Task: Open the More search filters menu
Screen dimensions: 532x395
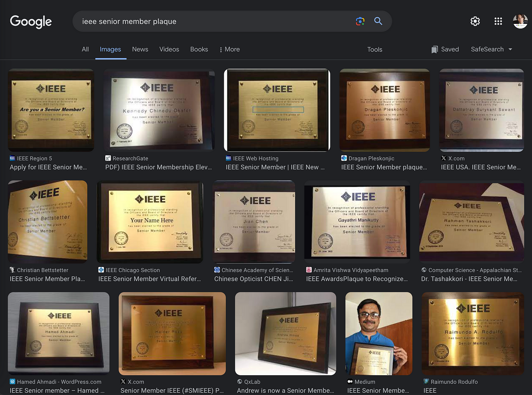Action: pos(230,49)
